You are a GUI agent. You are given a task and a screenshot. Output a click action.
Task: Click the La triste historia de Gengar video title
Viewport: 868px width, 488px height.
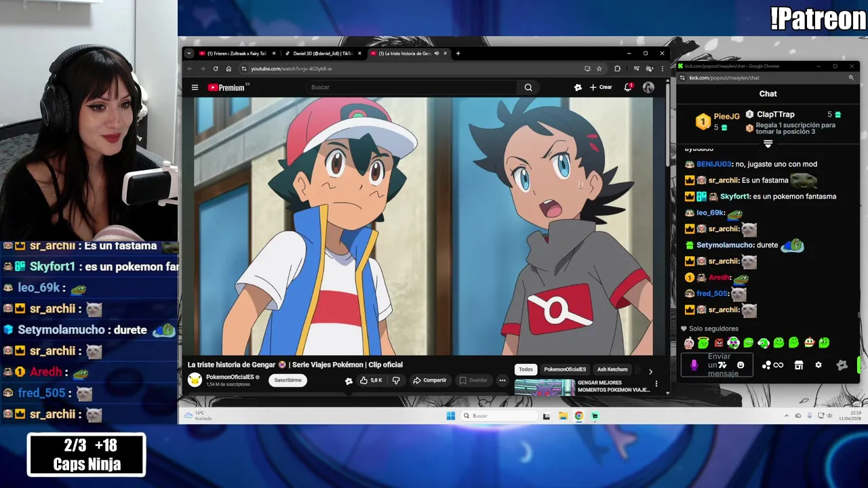pyautogui.click(x=295, y=365)
